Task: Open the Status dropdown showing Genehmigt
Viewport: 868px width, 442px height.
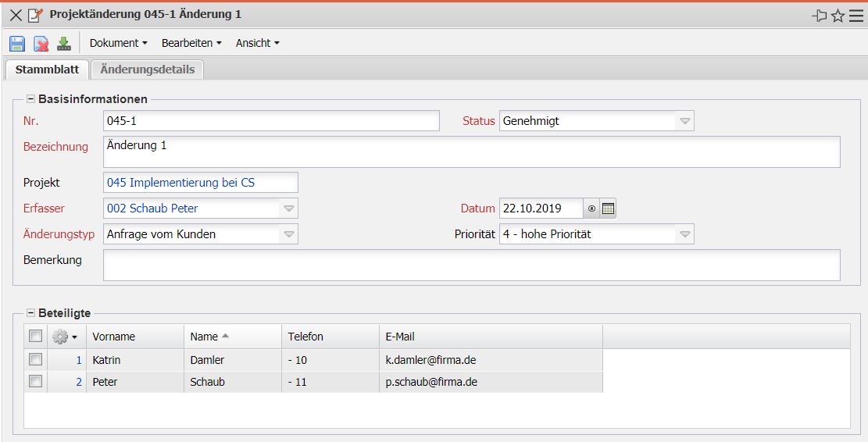Action: point(684,121)
